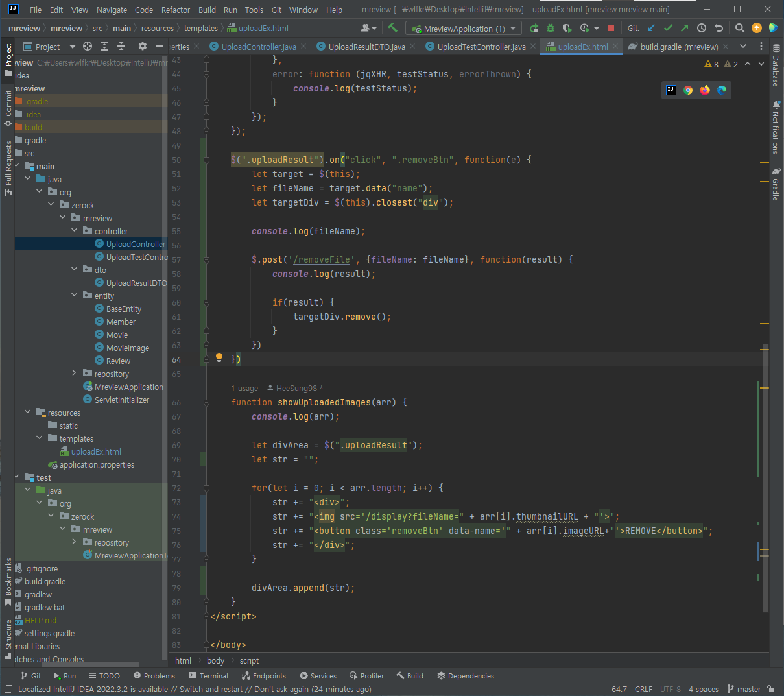The image size is (784, 696).
Task: Open Dependencies tool window
Action: pos(466,676)
